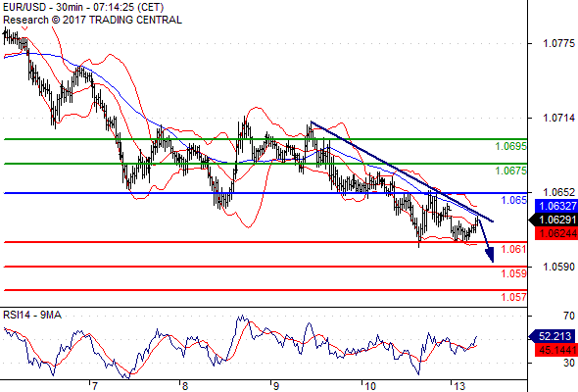Click the blue downward forecast arrow
This screenshot has width=578, height=392.
pos(486,240)
